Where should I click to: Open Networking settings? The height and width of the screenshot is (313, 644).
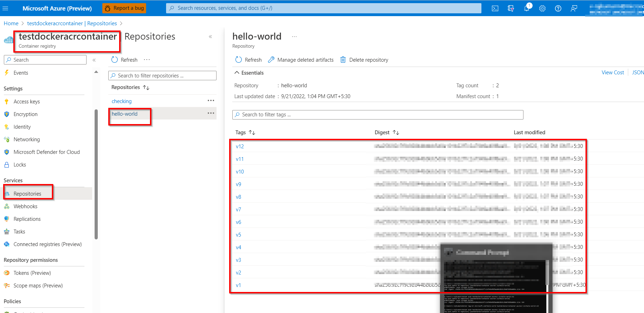tap(27, 140)
